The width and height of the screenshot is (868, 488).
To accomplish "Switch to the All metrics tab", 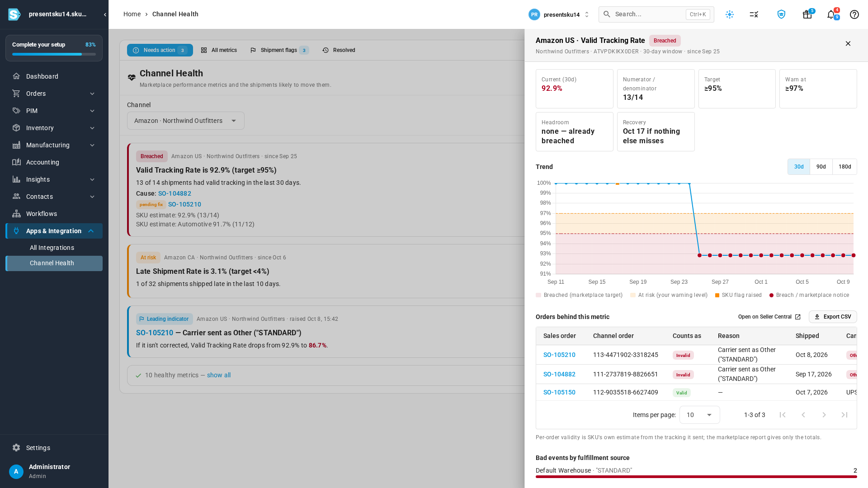I will (x=219, y=50).
